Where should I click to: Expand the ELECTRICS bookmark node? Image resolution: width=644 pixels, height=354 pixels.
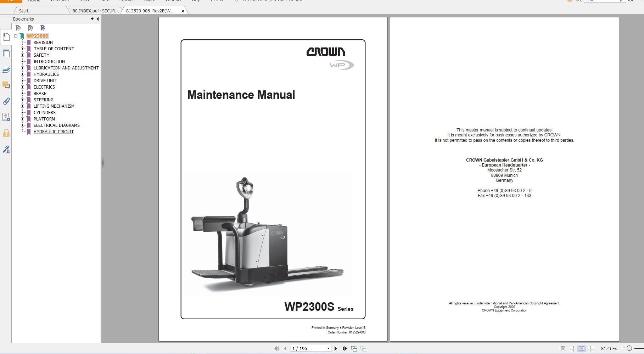(x=23, y=87)
